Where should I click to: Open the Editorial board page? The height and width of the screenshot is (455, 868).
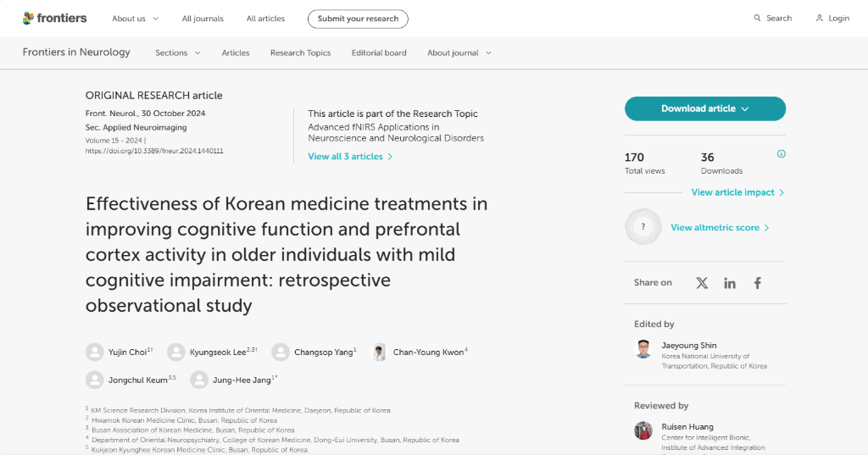coord(379,53)
